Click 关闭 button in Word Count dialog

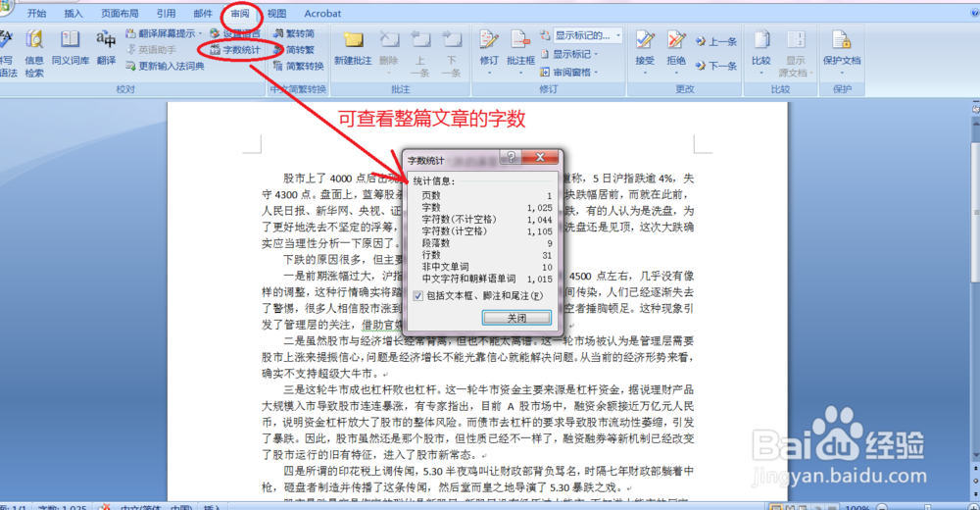516,318
